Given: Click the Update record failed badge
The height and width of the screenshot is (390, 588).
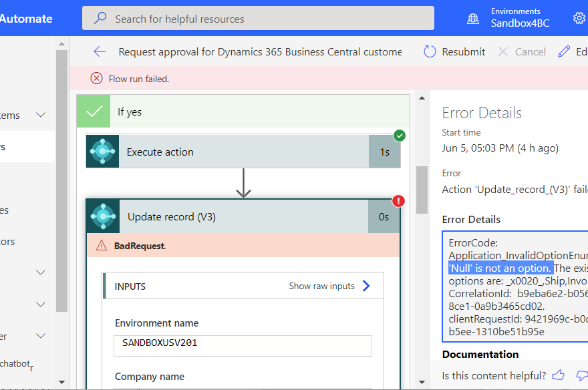Looking at the screenshot, I should (x=398, y=201).
